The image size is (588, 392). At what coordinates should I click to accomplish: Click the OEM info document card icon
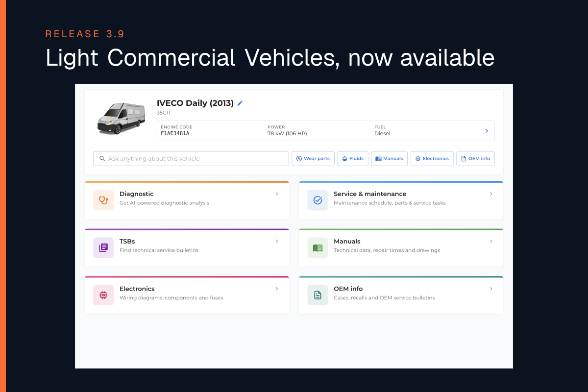tap(318, 295)
